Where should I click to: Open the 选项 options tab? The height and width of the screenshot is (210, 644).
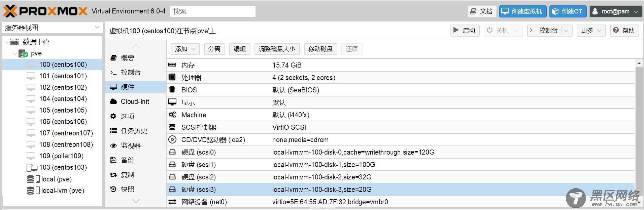pyautogui.click(x=136, y=116)
